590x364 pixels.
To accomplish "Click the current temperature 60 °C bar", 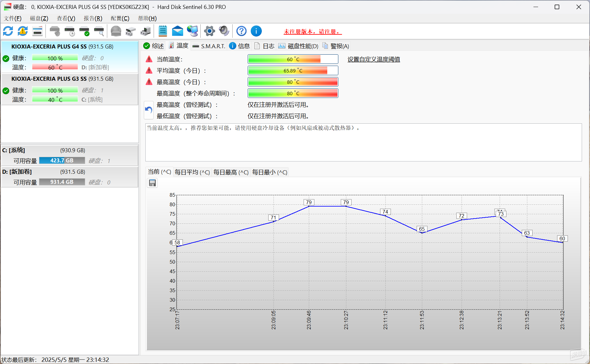I will (293, 59).
